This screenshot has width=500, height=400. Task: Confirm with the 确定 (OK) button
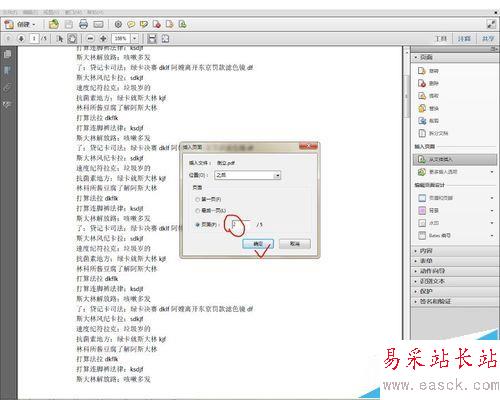click(x=258, y=244)
